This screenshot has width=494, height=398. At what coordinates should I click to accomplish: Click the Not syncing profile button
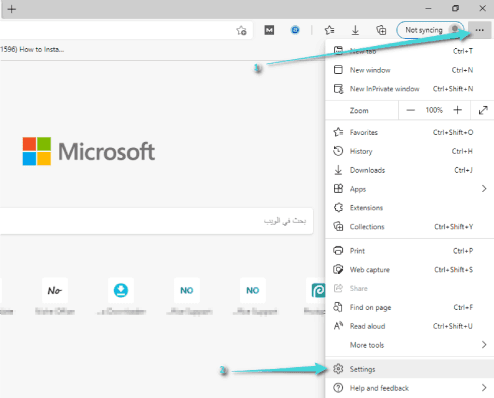pos(430,30)
